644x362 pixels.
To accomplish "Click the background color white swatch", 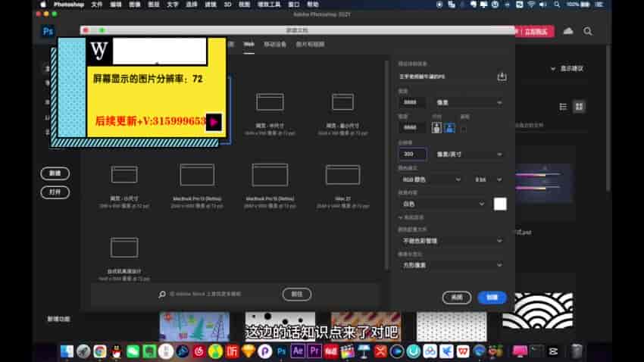I will pos(500,204).
